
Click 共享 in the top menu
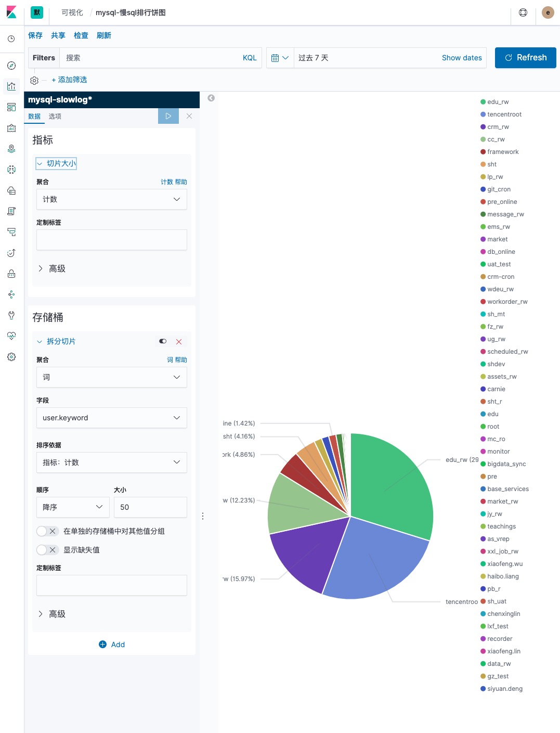click(58, 35)
